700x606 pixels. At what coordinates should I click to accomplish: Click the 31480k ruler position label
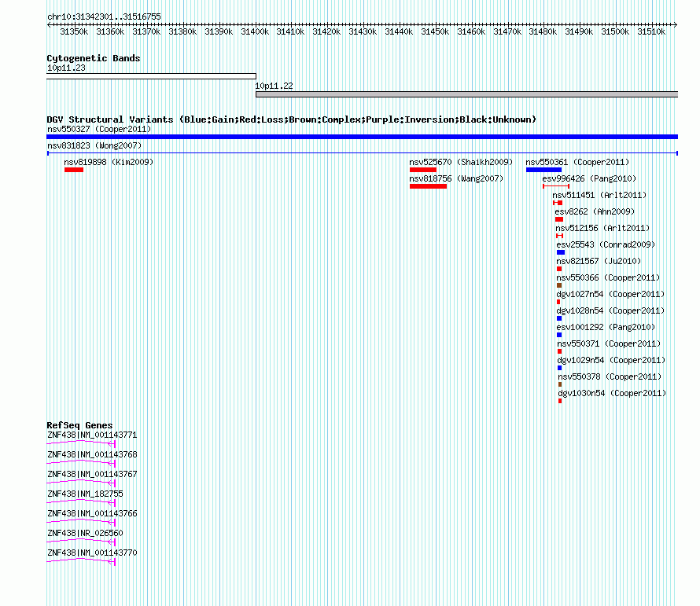(543, 31)
